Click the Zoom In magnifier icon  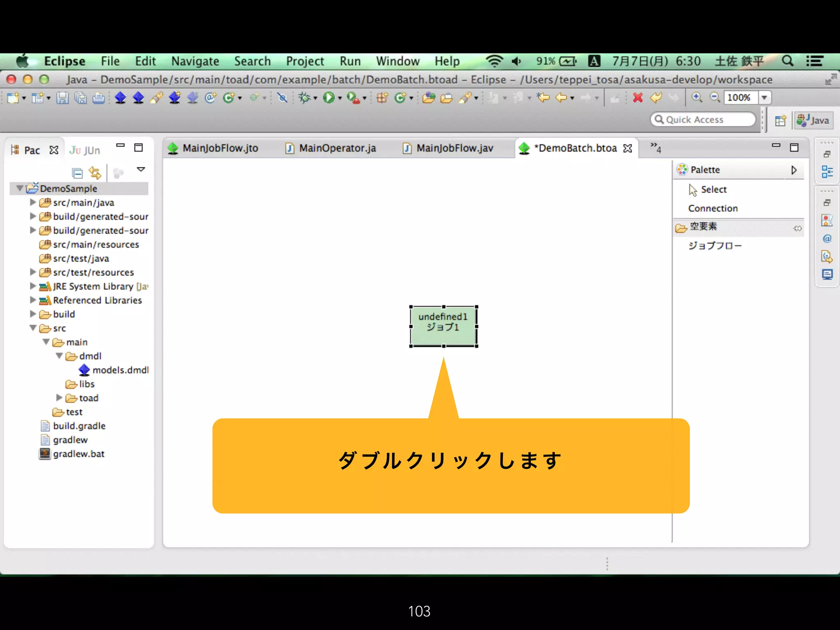[696, 98]
